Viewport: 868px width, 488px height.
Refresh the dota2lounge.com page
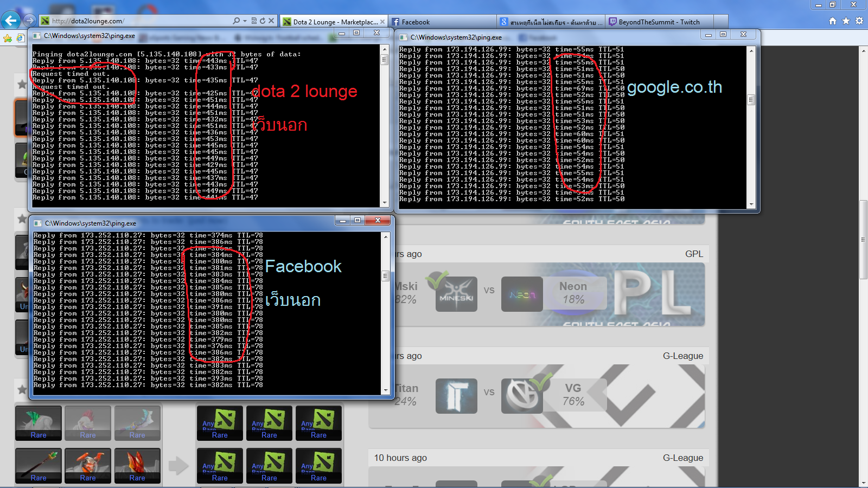[x=263, y=21]
